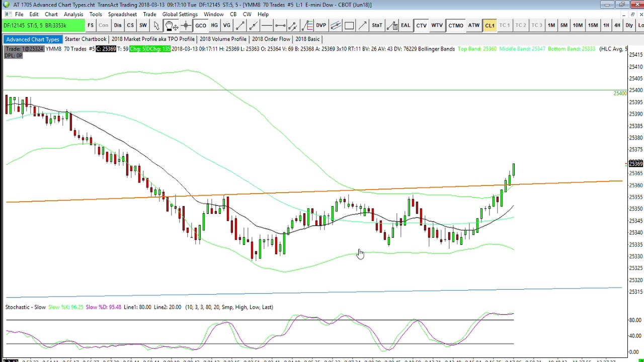Click the CS toolbar button
The image size is (644, 362).
tap(130, 25)
